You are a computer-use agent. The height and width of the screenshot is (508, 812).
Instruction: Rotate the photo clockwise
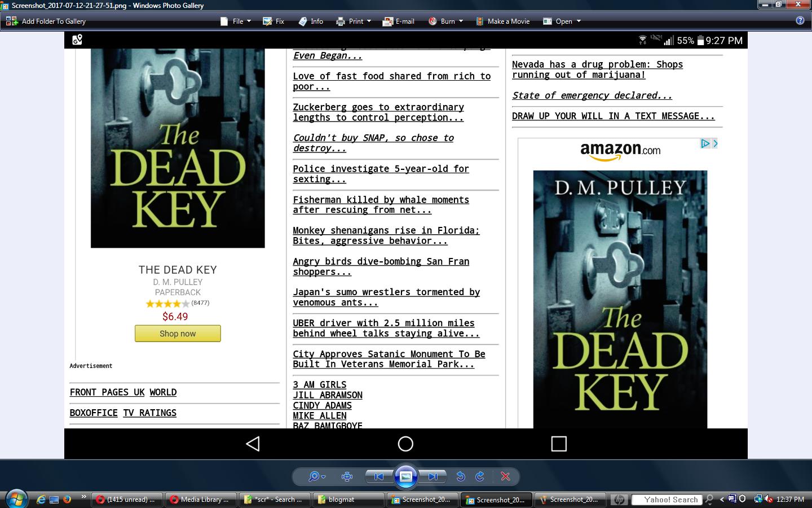click(480, 476)
